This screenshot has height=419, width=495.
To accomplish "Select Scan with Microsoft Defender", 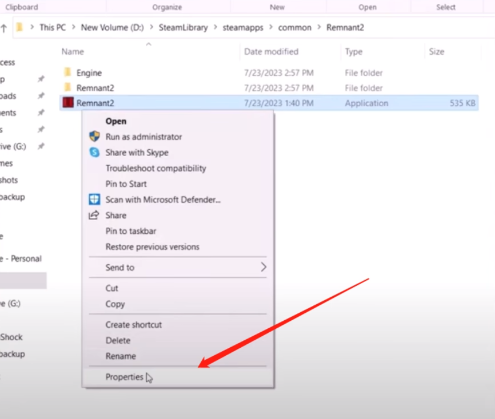I will [178, 199].
